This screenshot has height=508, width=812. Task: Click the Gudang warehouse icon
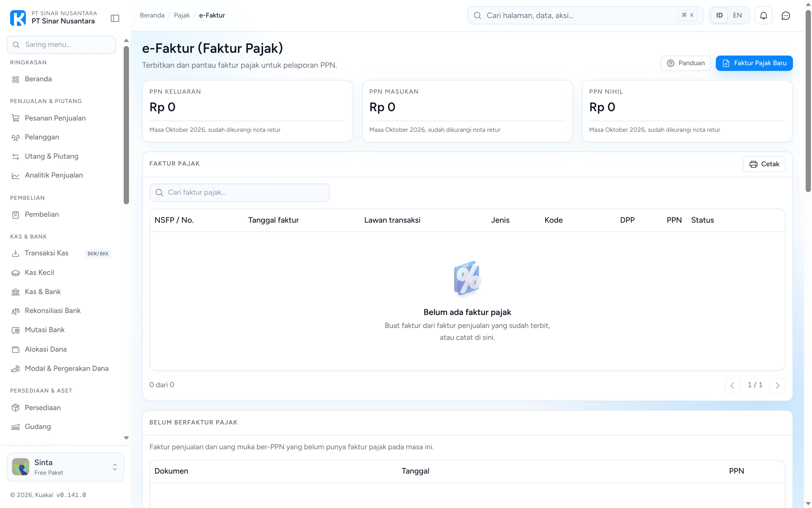[16, 427]
